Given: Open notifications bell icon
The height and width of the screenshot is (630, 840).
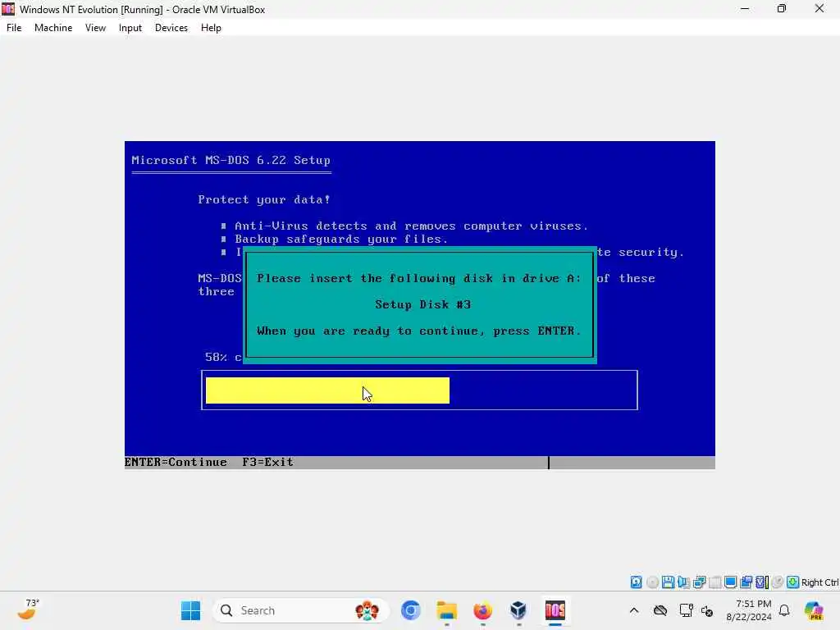Looking at the screenshot, I should (784, 610).
